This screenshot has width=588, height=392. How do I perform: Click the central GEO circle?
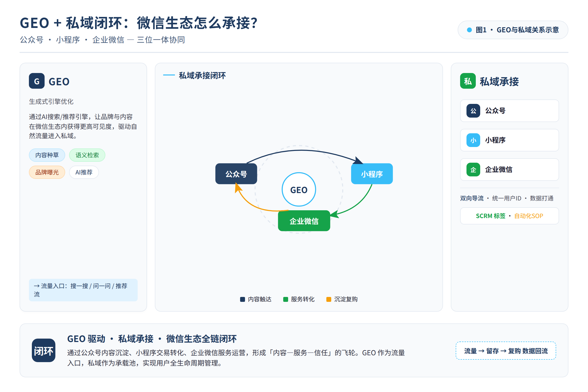[299, 190]
